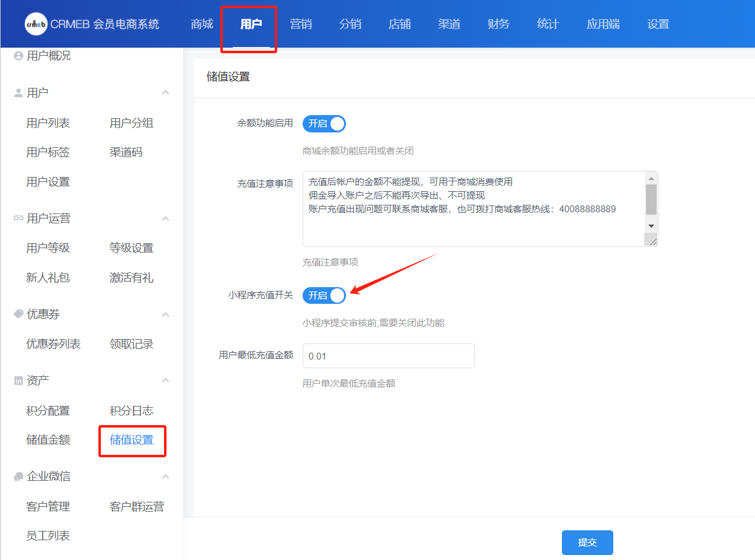Click the 用户最低充值金额 input field

tap(388, 356)
